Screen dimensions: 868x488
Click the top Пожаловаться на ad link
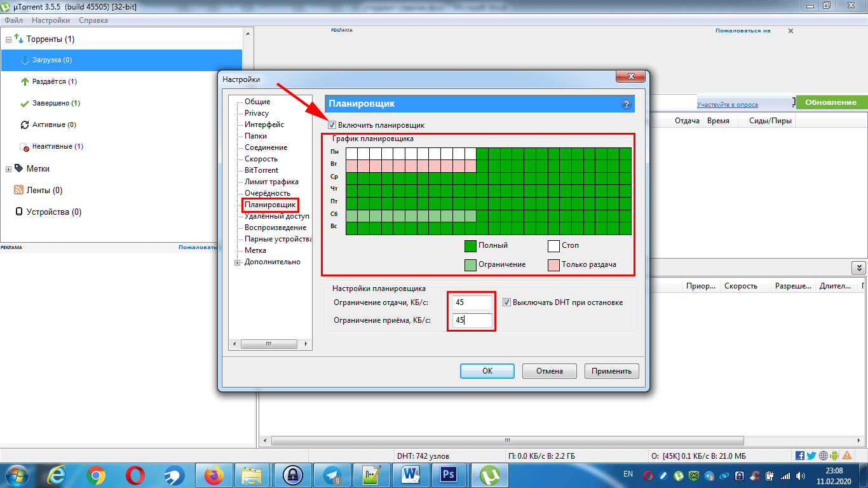[x=743, y=30]
